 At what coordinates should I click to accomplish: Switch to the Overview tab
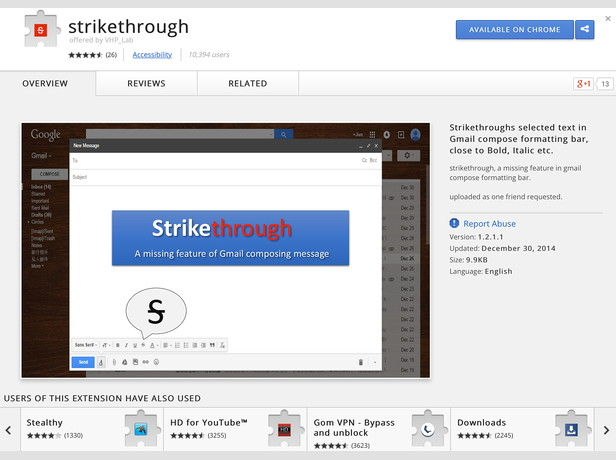(45, 83)
